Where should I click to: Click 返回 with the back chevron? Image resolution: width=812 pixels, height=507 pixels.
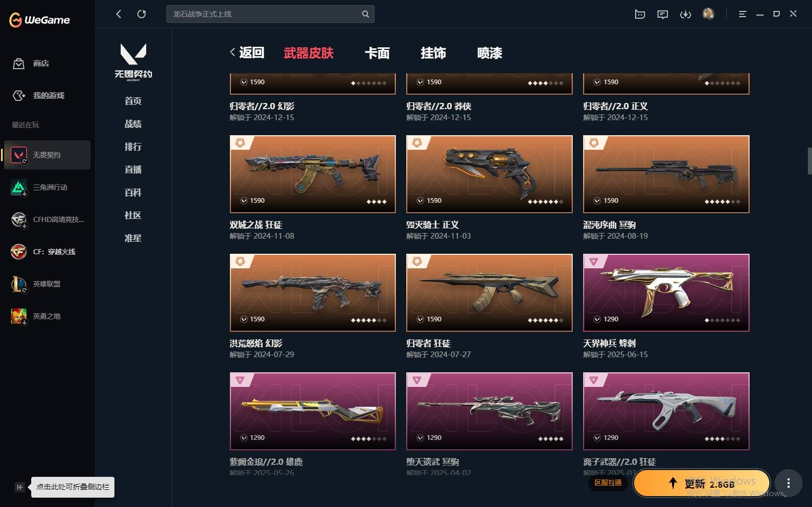(x=248, y=53)
